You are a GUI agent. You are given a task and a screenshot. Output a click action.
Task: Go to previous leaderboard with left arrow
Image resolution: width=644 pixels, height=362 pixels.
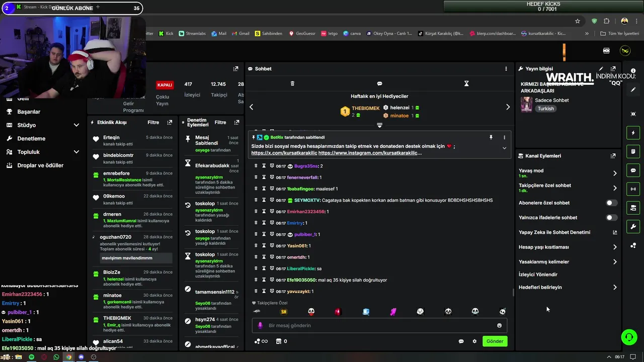click(x=252, y=107)
